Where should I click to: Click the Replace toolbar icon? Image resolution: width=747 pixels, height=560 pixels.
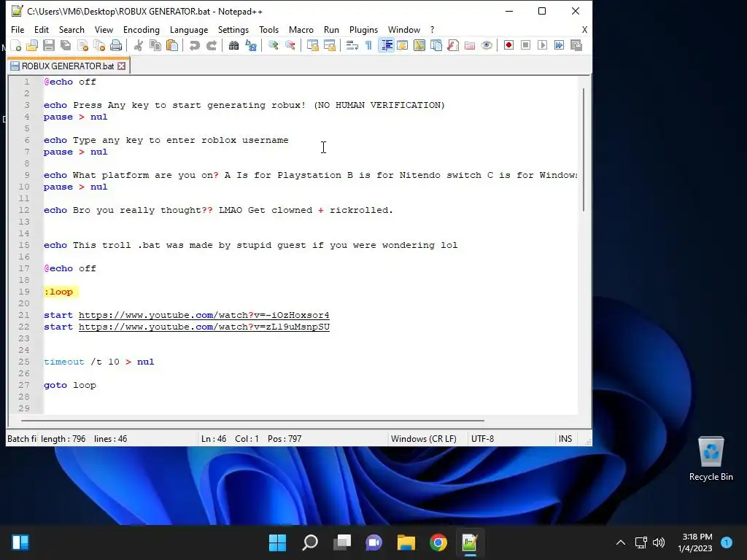[x=251, y=46]
